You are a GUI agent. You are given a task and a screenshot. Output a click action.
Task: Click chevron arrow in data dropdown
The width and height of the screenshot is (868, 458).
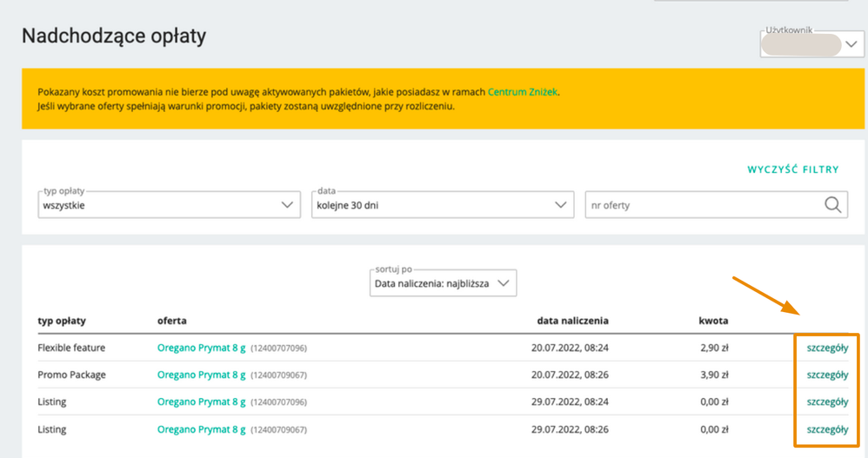pyautogui.click(x=560, y=204)
